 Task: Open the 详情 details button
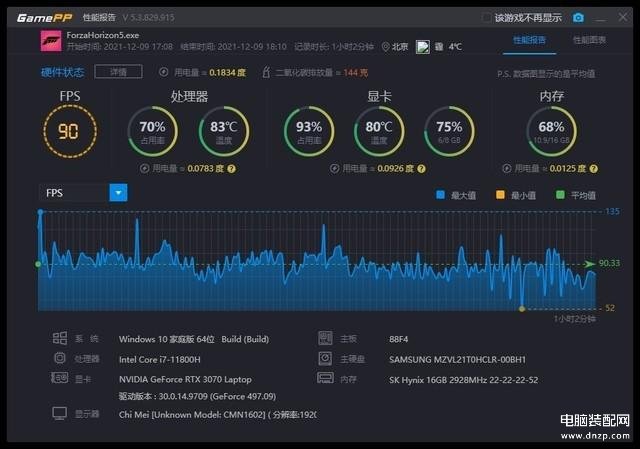click(x=118, y=72)
